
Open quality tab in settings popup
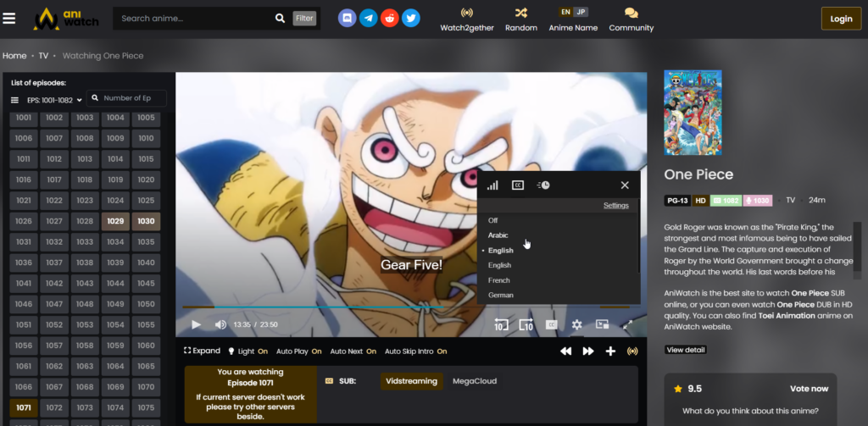[x=492, y=185]
